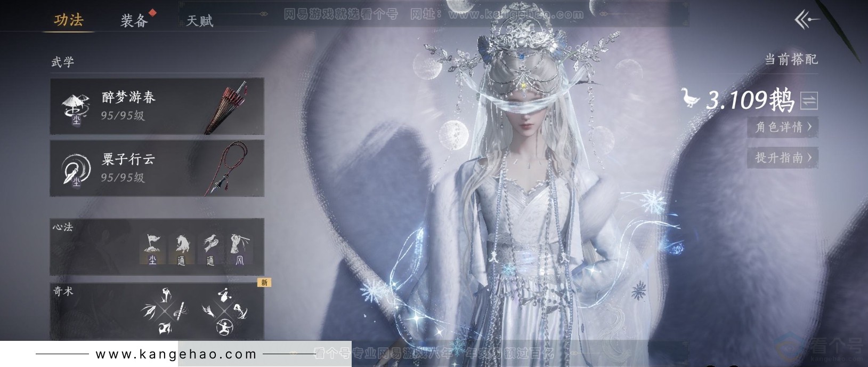Tap the back arrow at top right
868x367 pixels.
[807, 20]
